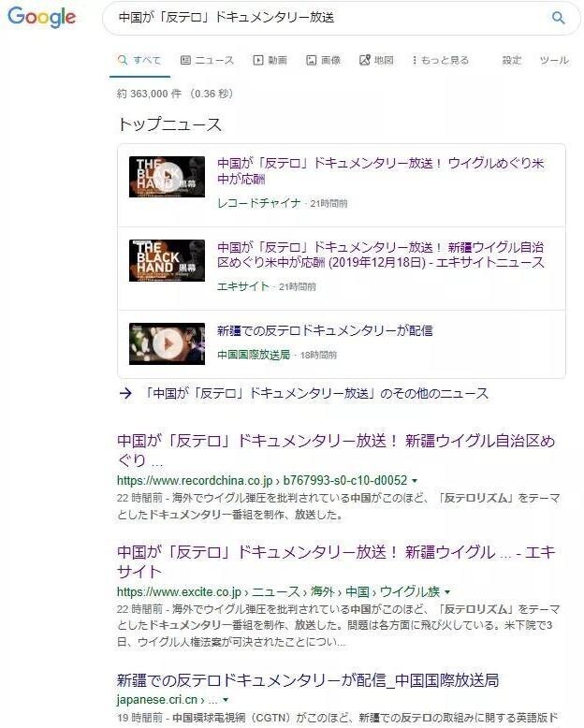Open the エキサイト search result title

[336, 561]
